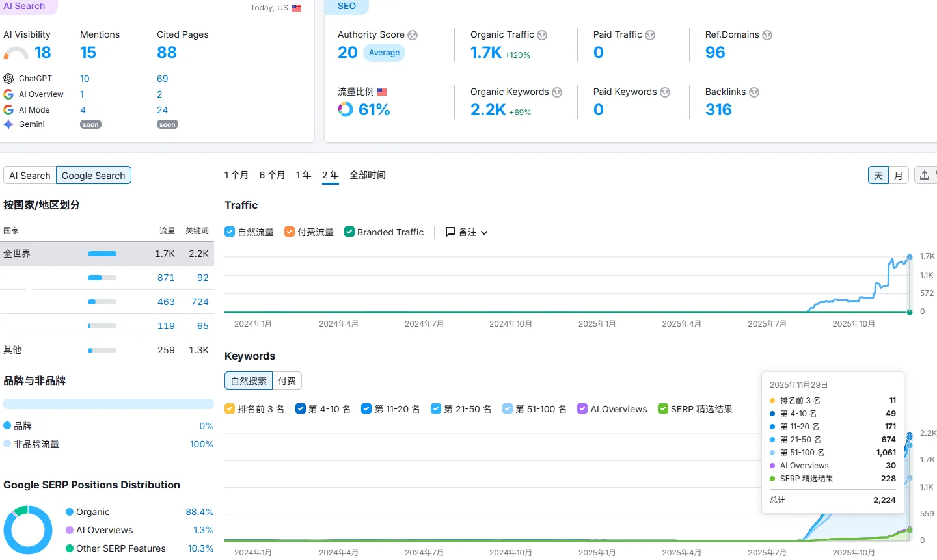This screenshot has width=937, height=560.
Task: Toggle the Branded Traffic checkbox
Action: coord(349,232)
